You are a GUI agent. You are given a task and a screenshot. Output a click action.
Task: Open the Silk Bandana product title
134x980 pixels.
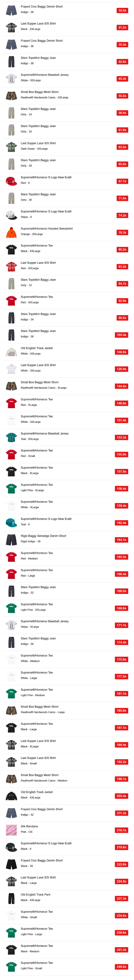(x=29, y=826)
